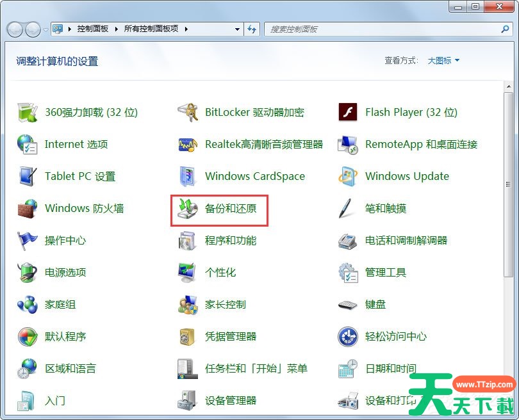
Task: Open Windows 防火墙 brick wall icon
Action: coord(27,208)
